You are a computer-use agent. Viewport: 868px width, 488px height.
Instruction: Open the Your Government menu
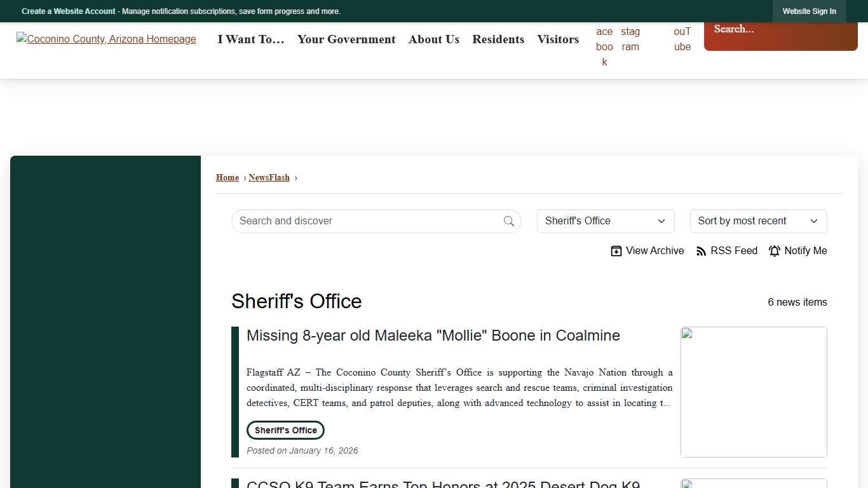[346, 39]
